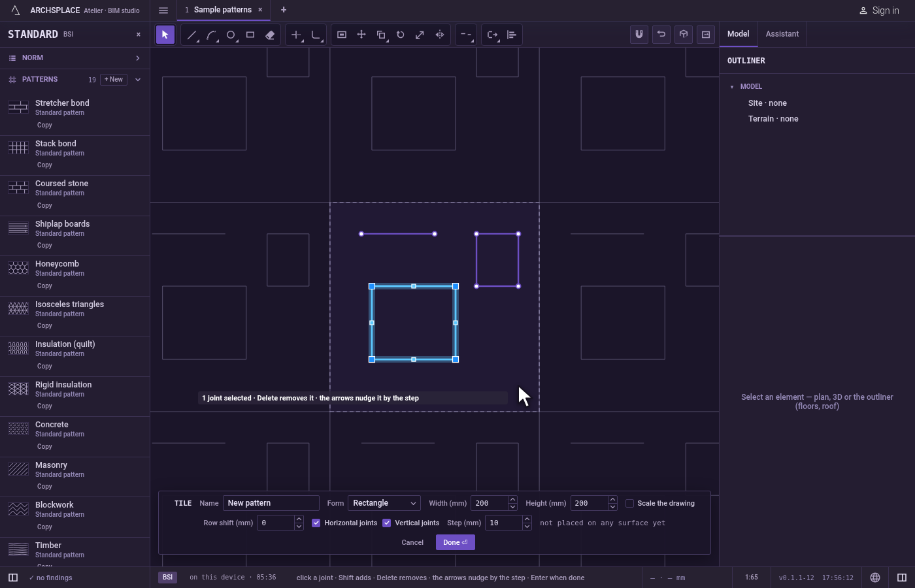Screen dimensions: 915x588
Task: Open the Form dropdown set to Rectangle
Action: coord(384,503)
